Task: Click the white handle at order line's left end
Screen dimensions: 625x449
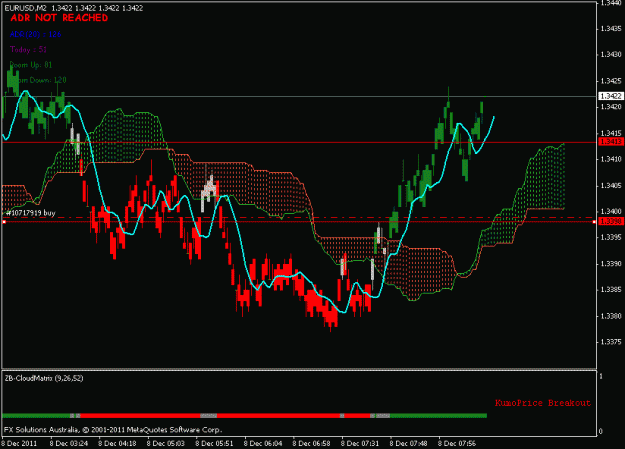Action: (4, 221)
